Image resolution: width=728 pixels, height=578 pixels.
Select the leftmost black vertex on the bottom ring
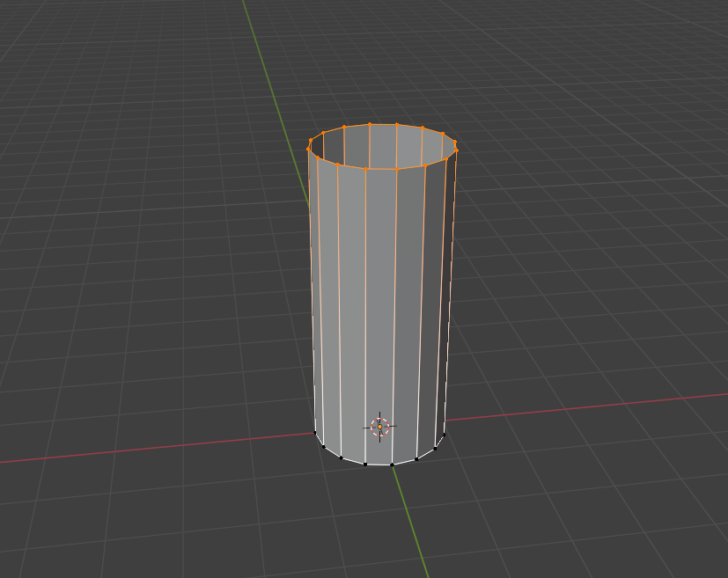pos(315,432)
